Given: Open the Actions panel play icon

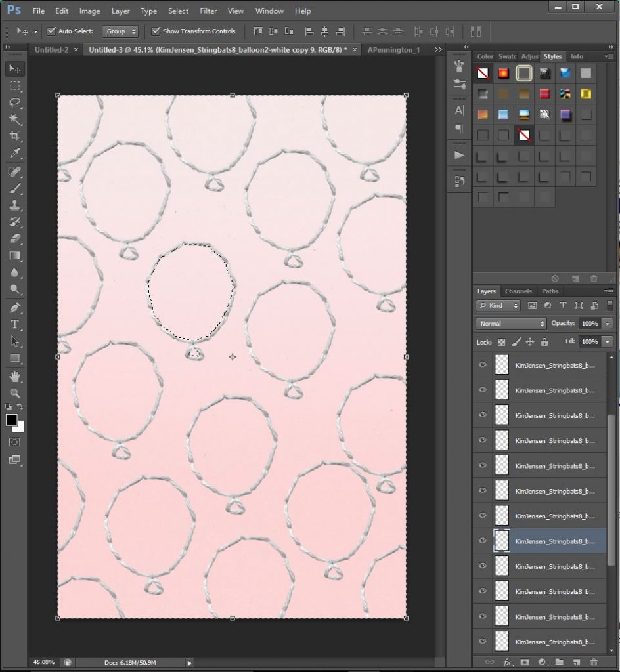Looking at the screenshot, I should click(459, 155).
